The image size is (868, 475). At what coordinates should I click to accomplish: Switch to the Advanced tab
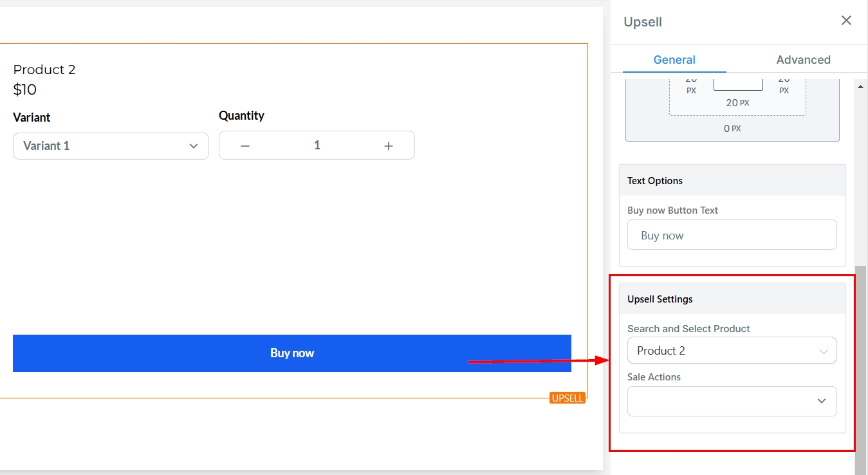(803, 60)
